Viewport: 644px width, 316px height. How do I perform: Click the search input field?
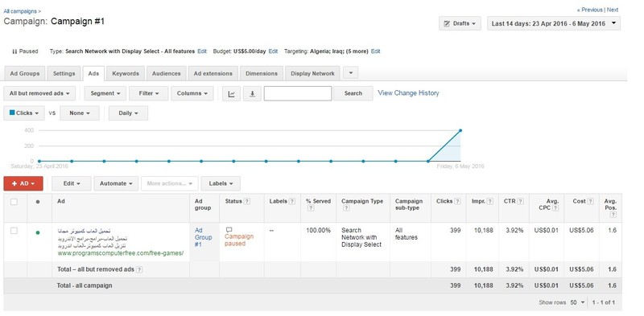[298, 93]
